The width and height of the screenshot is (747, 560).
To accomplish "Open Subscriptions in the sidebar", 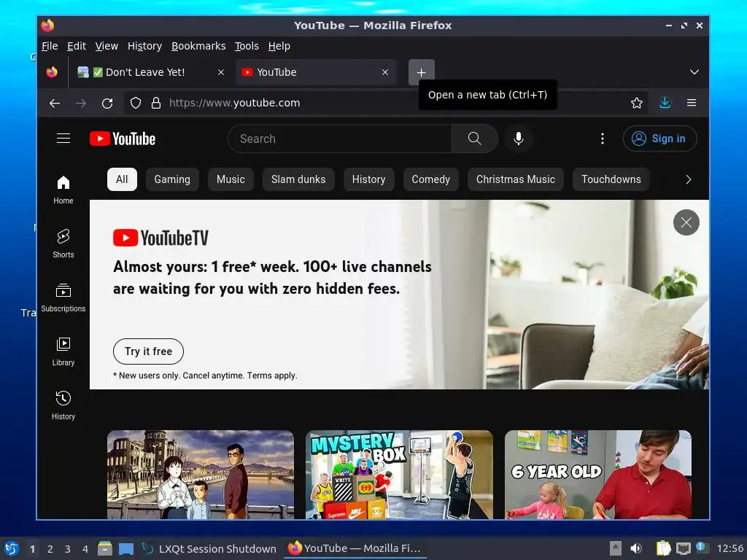I will pos(63,297).
